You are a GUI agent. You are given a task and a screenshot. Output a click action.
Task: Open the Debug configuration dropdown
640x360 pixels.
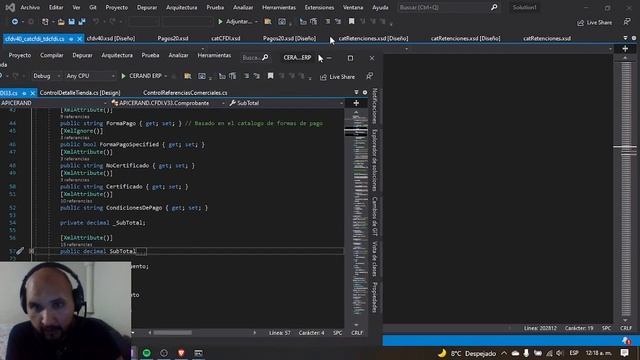[x=47, y=76]
